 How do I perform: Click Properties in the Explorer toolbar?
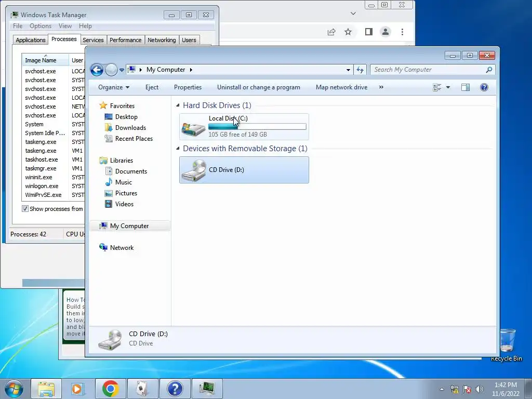click(188, 87)
